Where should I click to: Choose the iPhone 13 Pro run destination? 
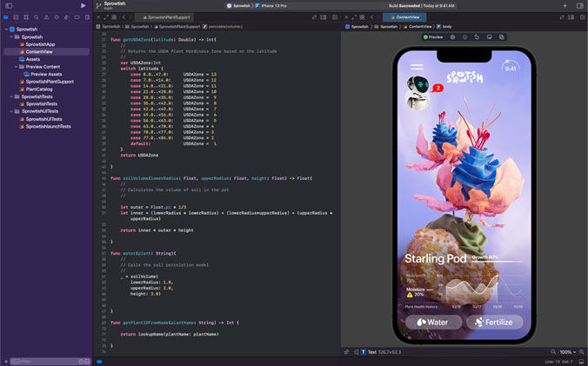[271, 5]
